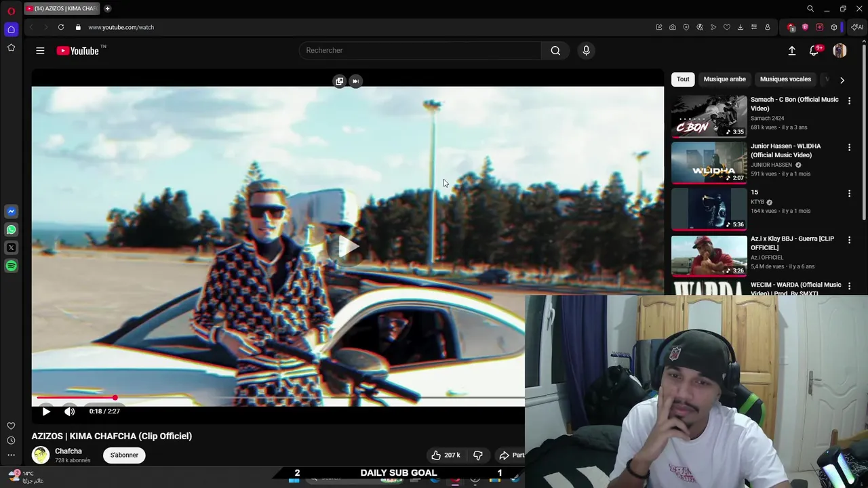The image size is (868, 488).
Task: Focus the Rechercher search field
Action: click(420, 50)
